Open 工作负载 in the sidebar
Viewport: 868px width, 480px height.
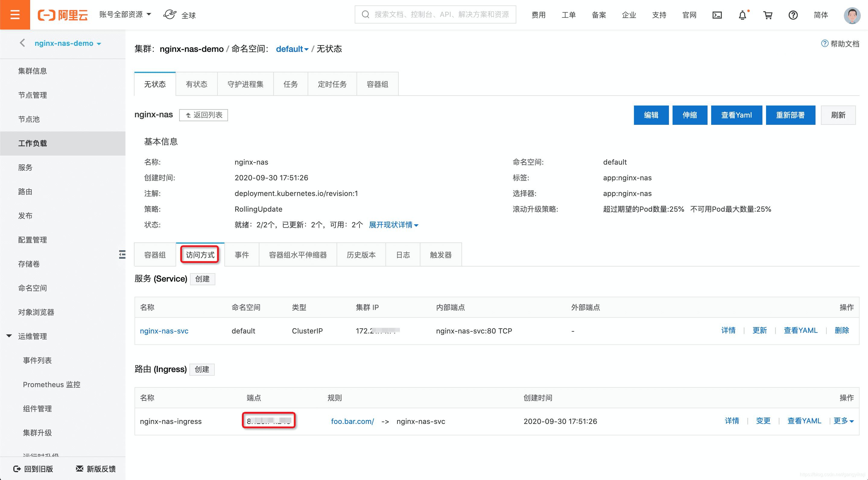(x=63, y=143)
